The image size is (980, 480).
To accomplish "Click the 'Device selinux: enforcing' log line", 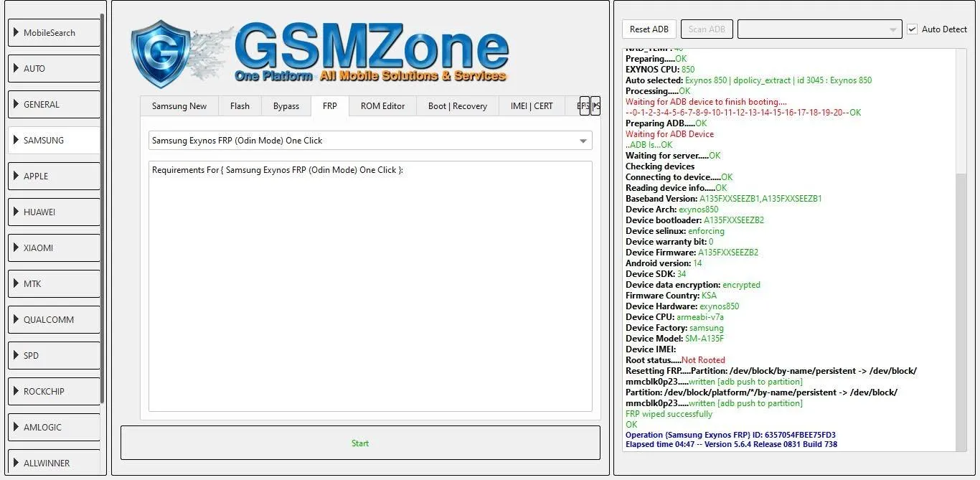I will (675, 231).
